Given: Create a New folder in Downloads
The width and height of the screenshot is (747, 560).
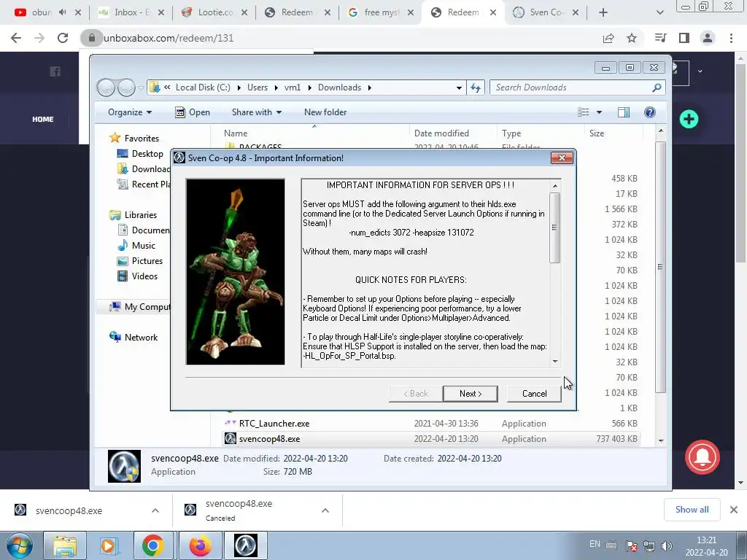Looking at the screenshot, I should (325, 112).
